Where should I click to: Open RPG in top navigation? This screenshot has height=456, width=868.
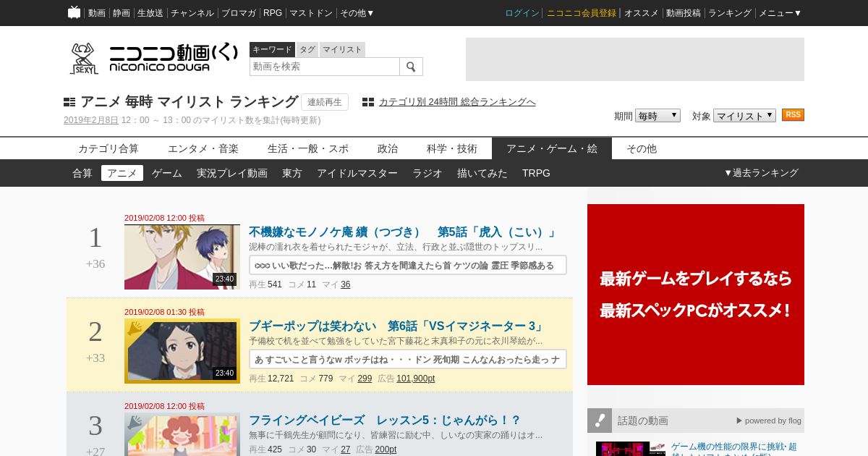(x=273, y=13)
